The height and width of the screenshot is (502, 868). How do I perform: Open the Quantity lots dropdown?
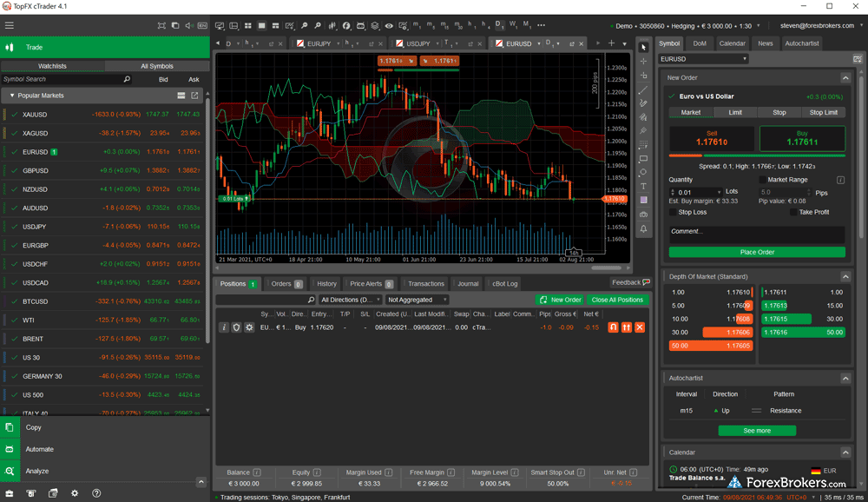719,192
